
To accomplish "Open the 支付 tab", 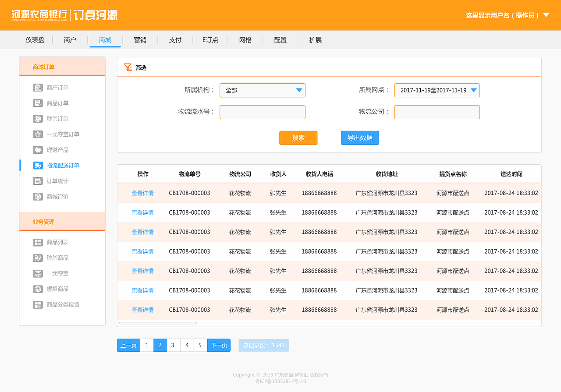I will [x=175, y=40].
